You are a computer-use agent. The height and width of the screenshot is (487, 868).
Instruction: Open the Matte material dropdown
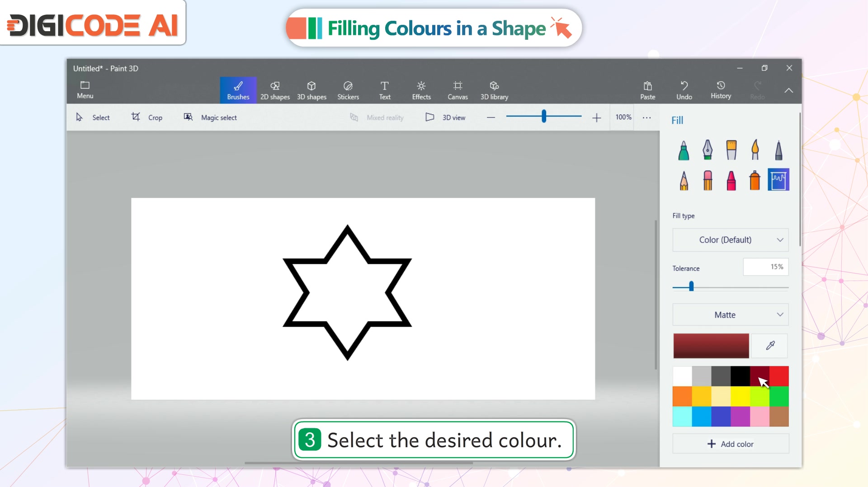click(x=731, y=315)
